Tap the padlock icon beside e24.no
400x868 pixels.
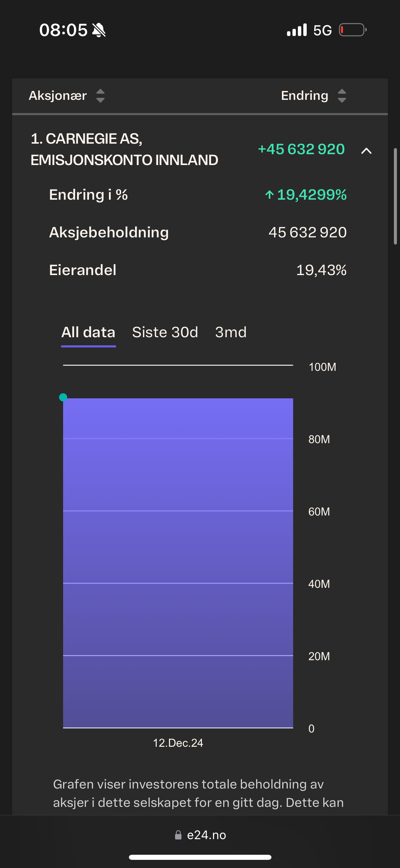[178, 835]
